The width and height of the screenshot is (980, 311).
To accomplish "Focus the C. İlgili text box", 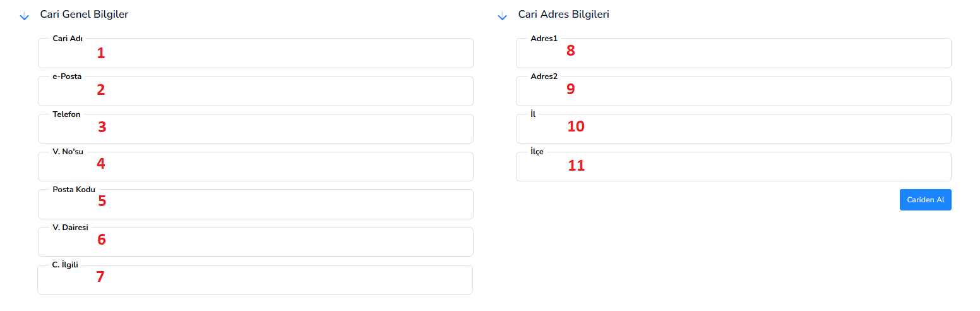I will pos(255,279).
